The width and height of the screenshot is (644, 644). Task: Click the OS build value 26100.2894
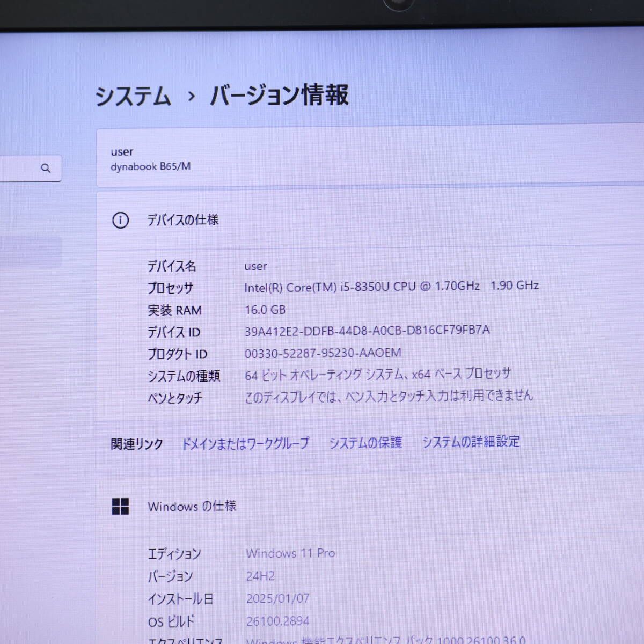click(x=278, y=621)
